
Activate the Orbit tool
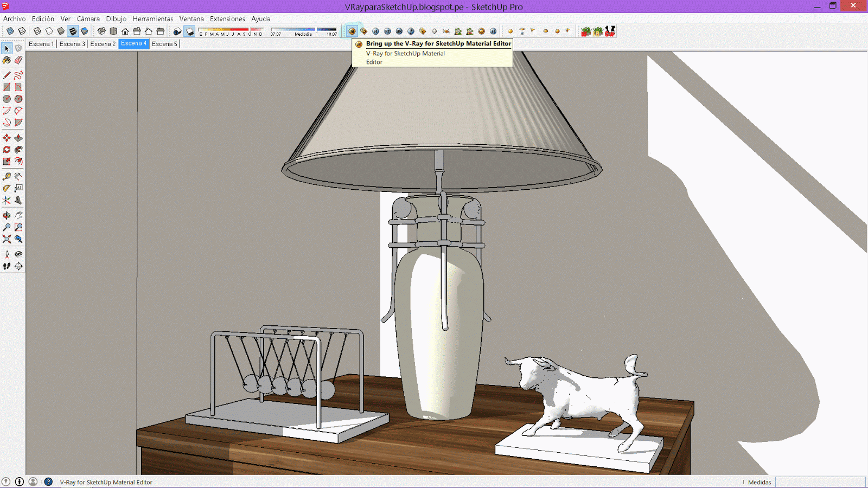(x=7, y=214)
